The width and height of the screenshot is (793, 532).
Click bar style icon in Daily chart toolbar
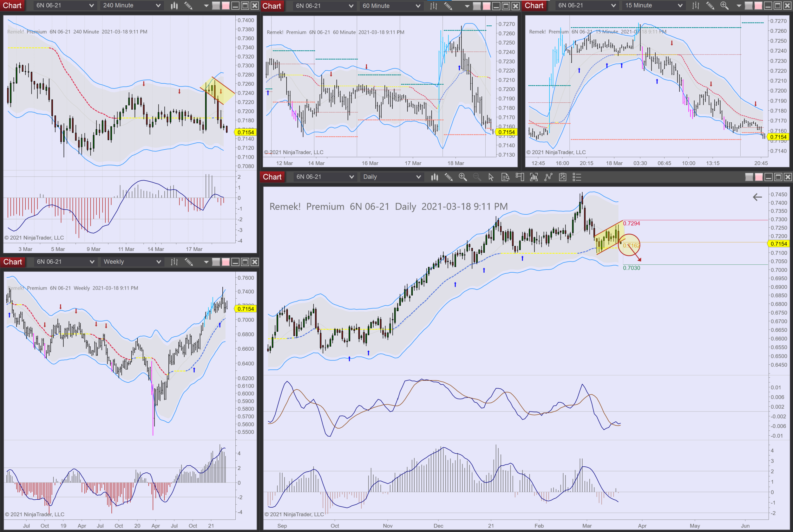[x=435, y=177]
